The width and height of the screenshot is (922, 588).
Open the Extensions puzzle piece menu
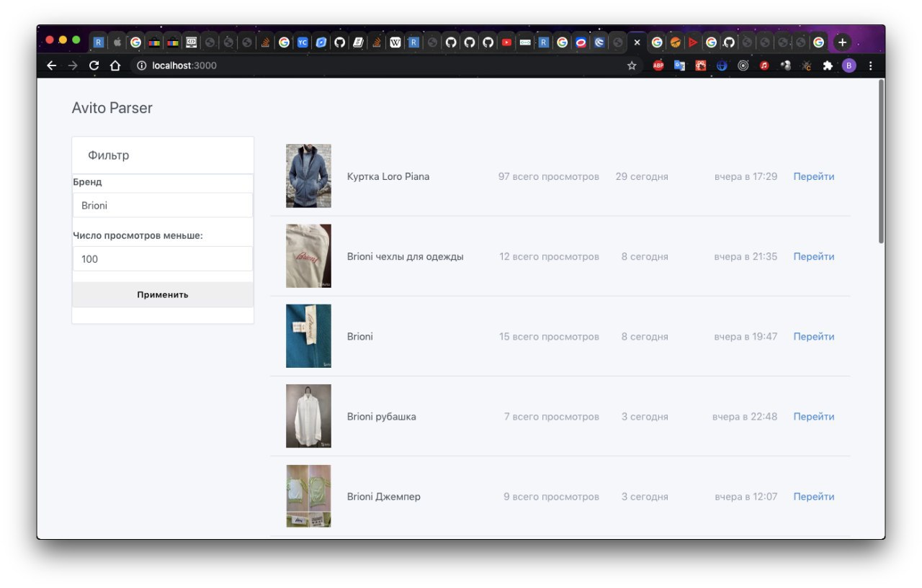coord(828,65)
